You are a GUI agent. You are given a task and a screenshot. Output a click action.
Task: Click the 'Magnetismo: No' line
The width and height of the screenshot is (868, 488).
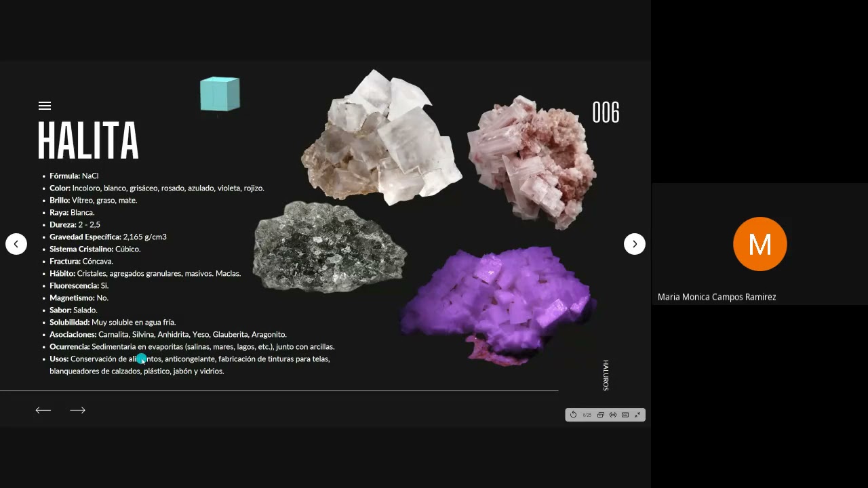tap(79, 298)
